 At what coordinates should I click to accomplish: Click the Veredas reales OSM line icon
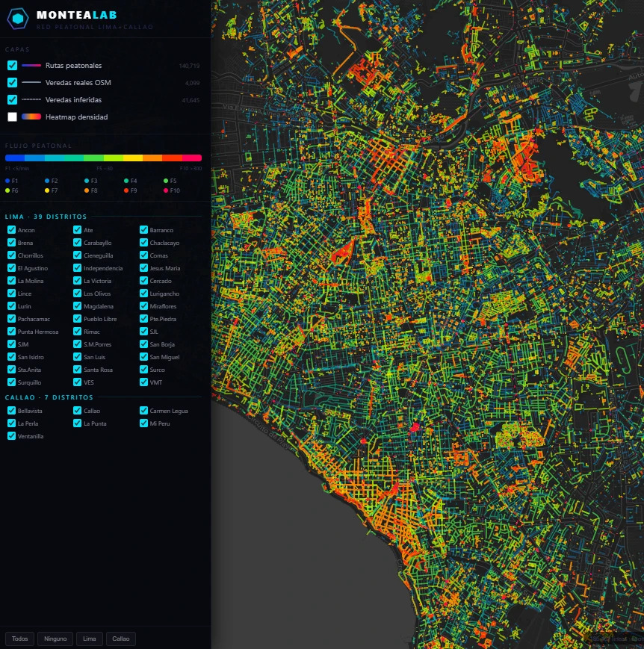(31, 82)
